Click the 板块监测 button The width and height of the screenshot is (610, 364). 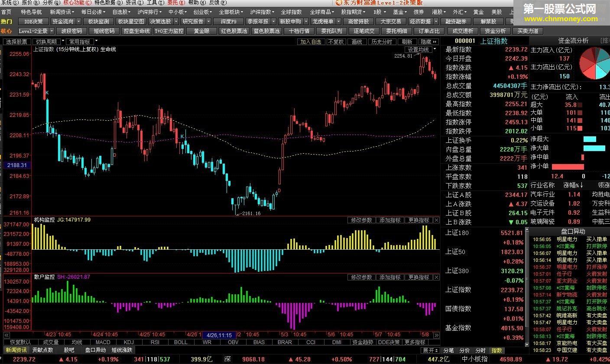click(98, 21)
